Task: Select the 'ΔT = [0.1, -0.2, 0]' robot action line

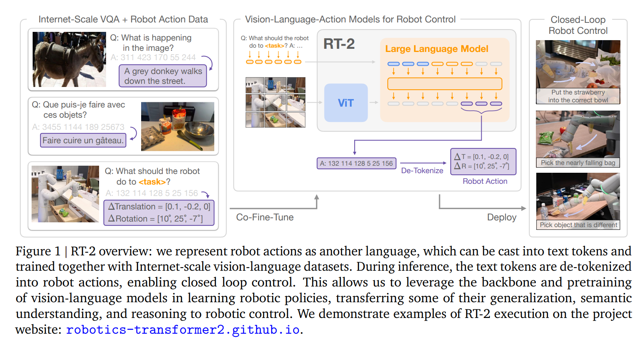Action: pos(481,157)
